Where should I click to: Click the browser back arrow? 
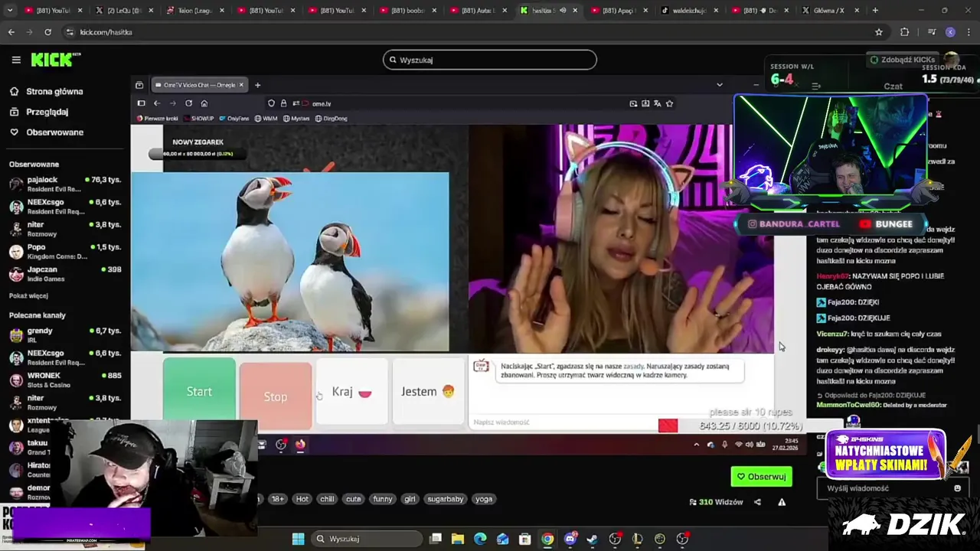click(11, 32)
